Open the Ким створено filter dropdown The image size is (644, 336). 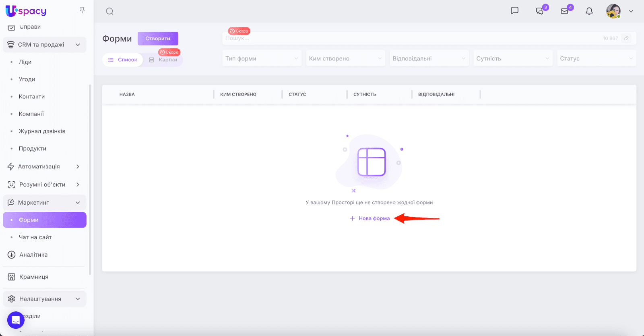346,58
